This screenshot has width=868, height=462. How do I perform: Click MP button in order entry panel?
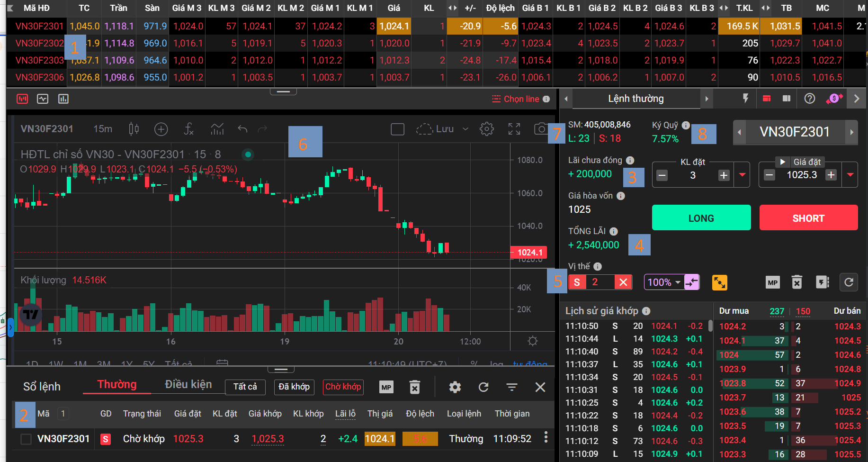(x=772, y=282)
